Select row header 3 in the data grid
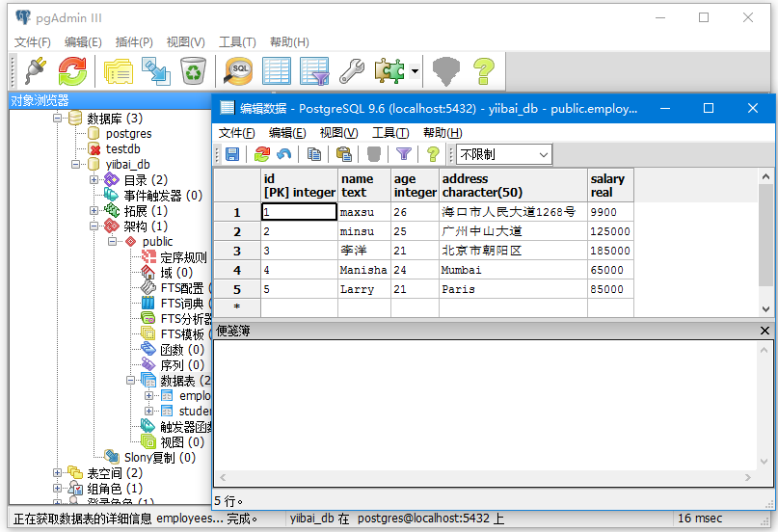The image size is (778, 532). tap(236, 251)
